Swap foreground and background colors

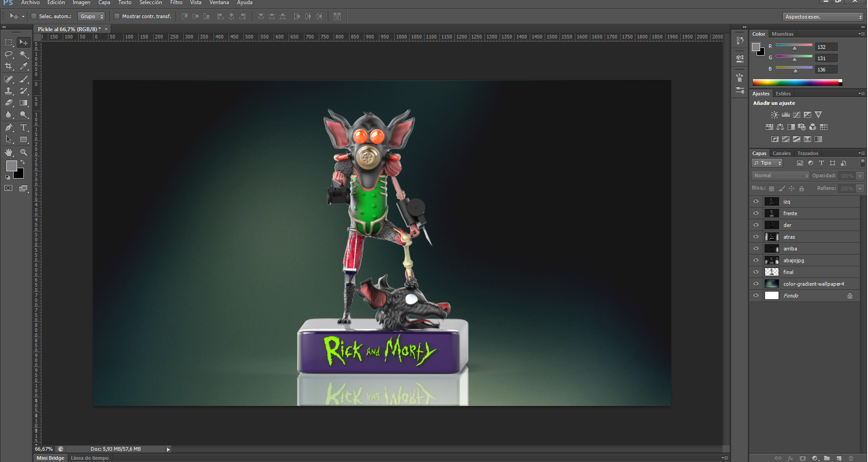[x=23, y=162]
